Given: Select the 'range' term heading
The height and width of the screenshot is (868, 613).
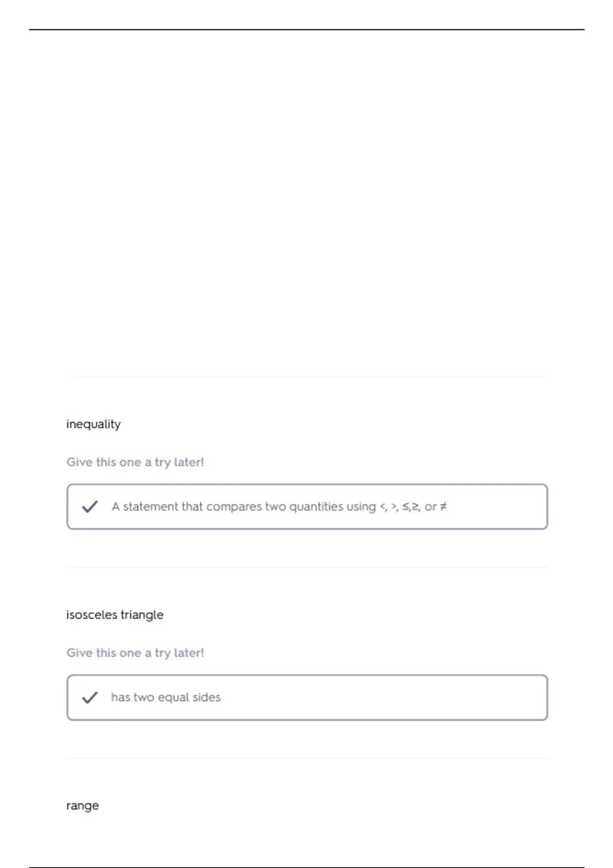Looking at the screenshot, I should pyautogui.click(x=82, y=806).
